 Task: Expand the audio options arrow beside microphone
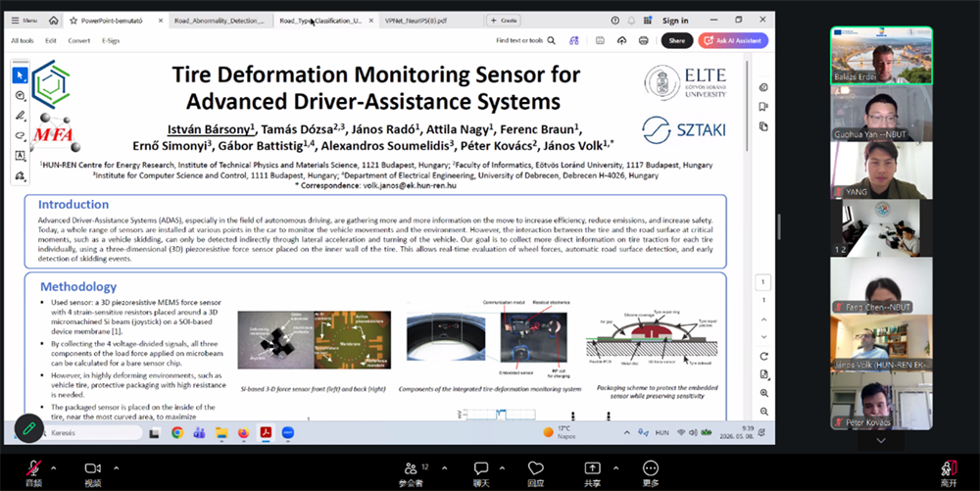(53, 467)
